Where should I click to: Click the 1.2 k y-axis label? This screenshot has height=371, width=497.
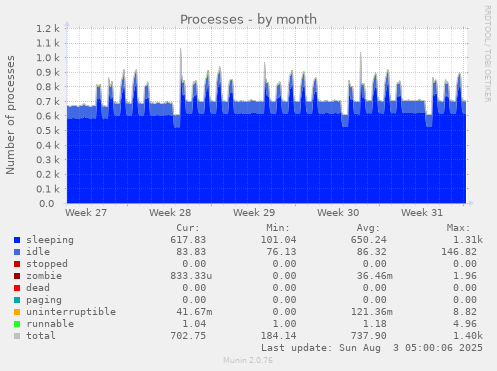coord(48,29)
